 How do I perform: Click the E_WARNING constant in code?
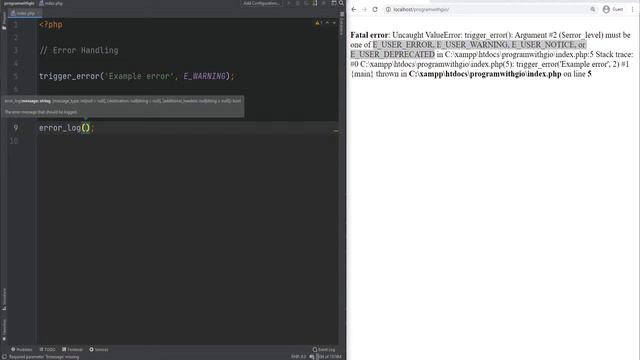(204, 76)
